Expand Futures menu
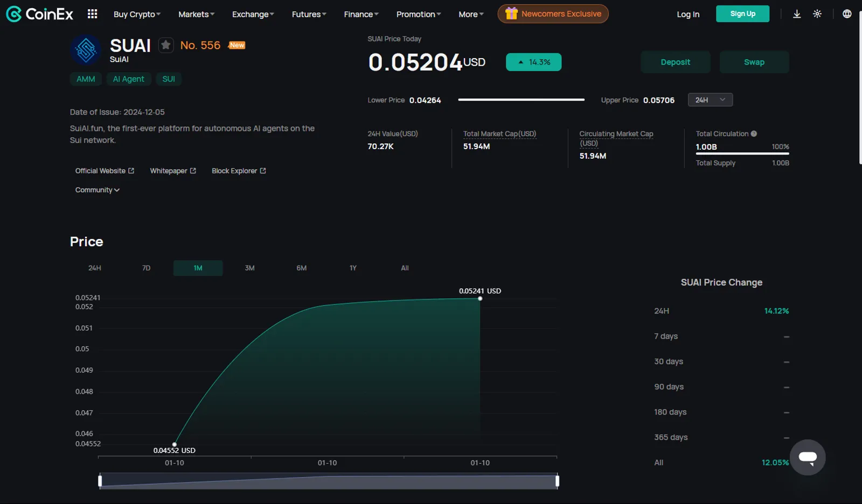Screen dimensions: 862x504 click(x=309, y=14)
